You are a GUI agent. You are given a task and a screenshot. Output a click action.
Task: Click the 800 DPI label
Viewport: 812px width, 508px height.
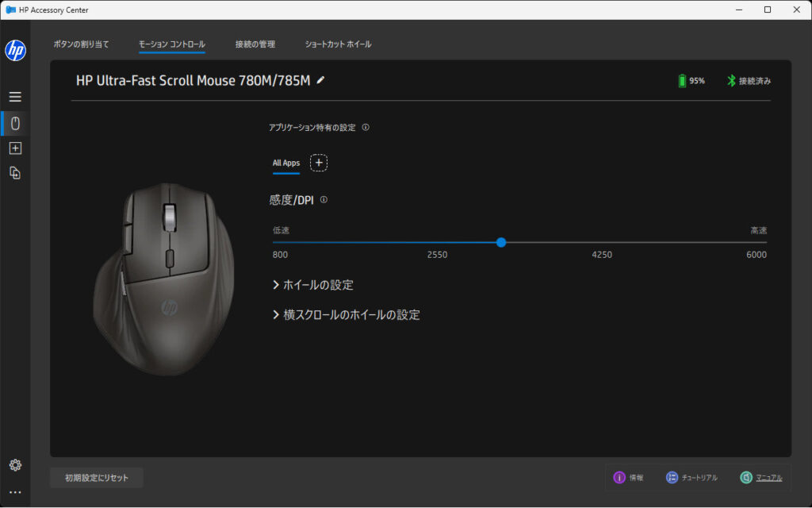coord(280,255)
